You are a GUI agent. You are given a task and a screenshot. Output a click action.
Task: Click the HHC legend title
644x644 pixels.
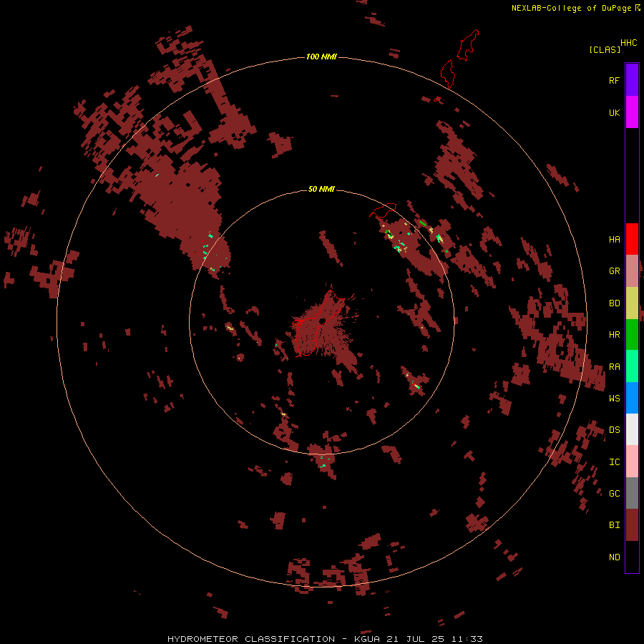click(628, 43)
